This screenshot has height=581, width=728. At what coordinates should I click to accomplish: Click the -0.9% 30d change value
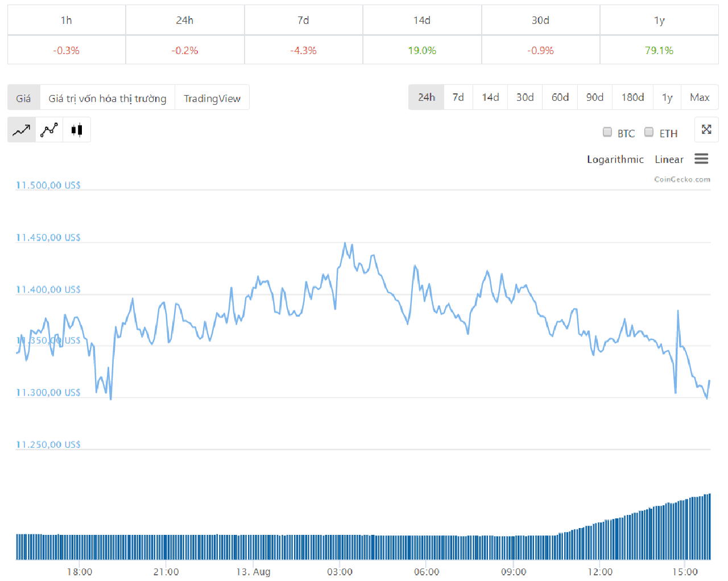pyautogui.click(x=540, y=51)
